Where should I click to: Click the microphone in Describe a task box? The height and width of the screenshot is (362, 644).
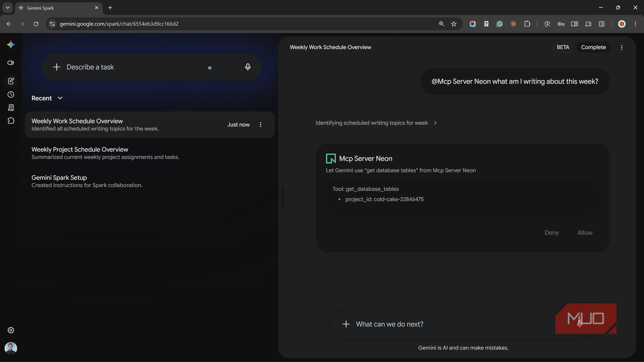(248, 67)
